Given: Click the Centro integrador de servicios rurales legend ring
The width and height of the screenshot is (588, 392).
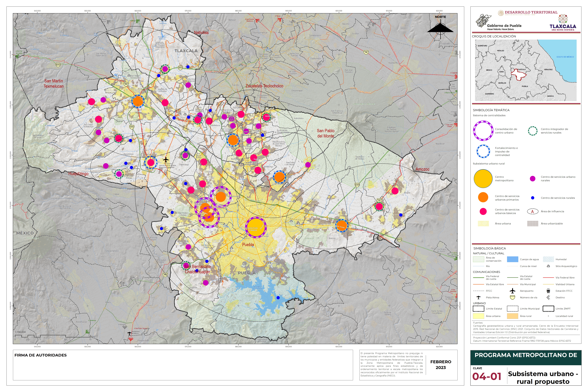Looking at the screenshot, I should (532, 131).
